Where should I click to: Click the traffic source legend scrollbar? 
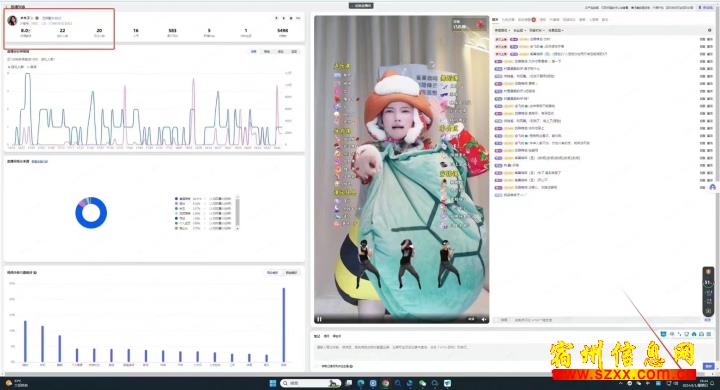click(237, 213)
